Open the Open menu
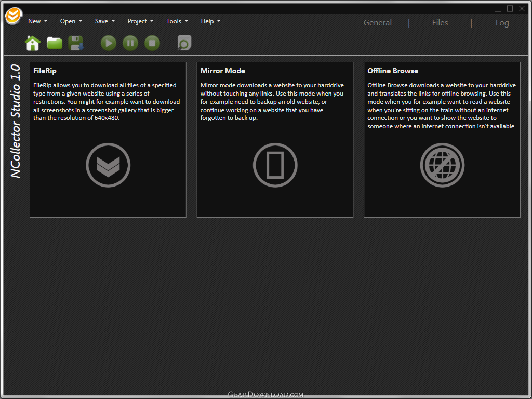Screen dimensions: 532x399 [x=71, y=21]
